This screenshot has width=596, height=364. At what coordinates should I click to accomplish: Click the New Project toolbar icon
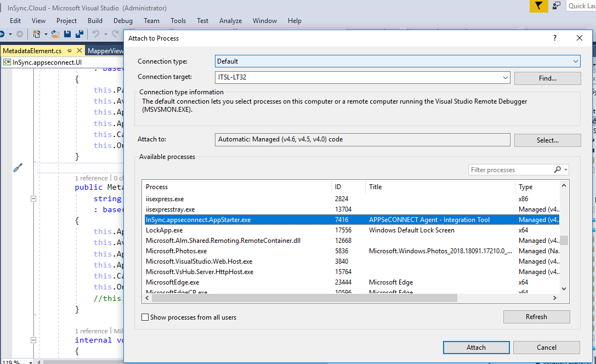coord(37,34)
